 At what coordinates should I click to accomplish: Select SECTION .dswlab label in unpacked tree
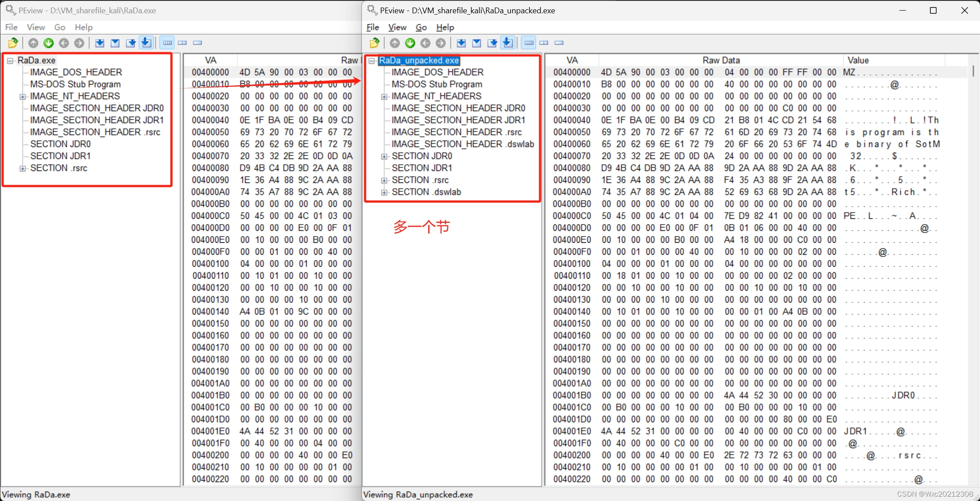pyautogui.click(x=426, y=192)
